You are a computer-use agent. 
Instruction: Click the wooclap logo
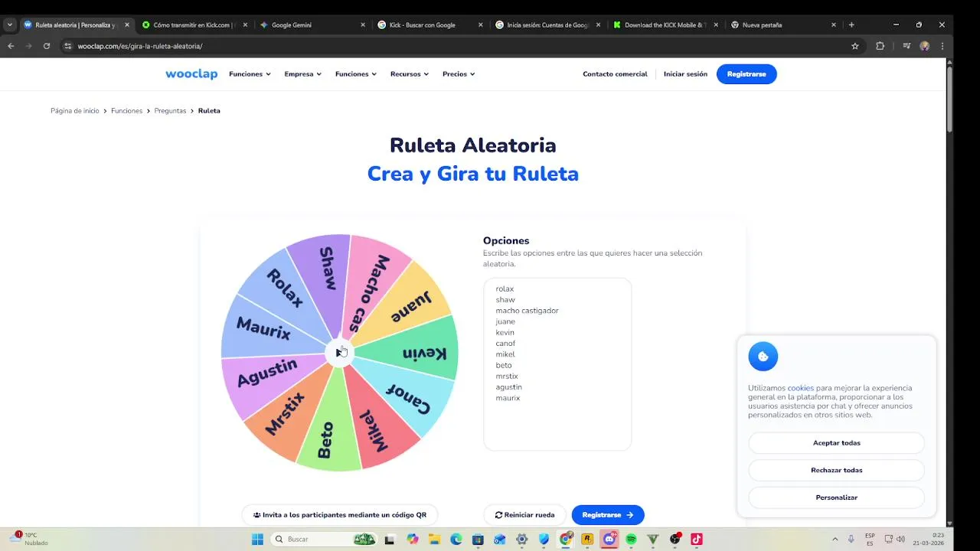point(191,74)
